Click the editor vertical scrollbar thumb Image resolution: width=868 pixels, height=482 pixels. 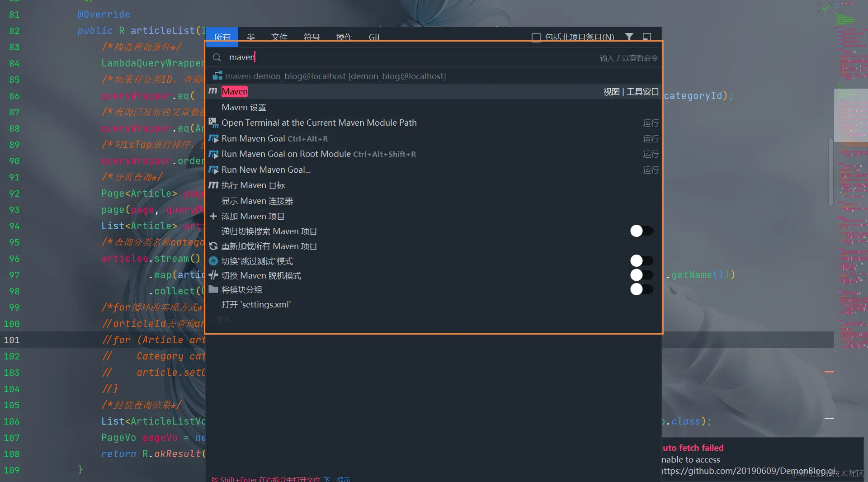(x=830, y=172)
